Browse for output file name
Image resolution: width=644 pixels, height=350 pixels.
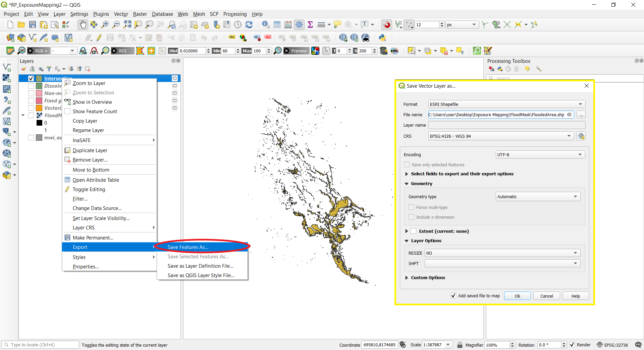(x=581, y=115)
